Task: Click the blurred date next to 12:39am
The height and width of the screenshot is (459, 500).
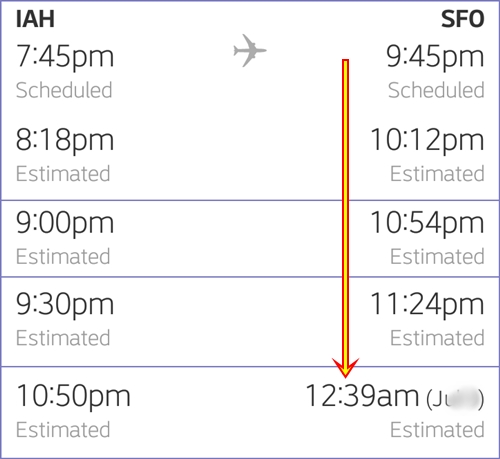Action: [x=455, y=399]
